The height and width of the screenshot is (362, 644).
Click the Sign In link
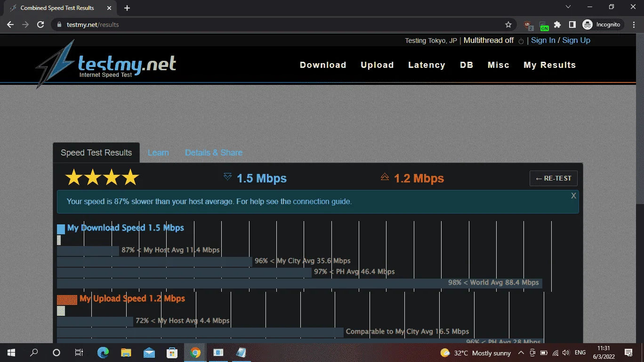(x=543, y=41)
